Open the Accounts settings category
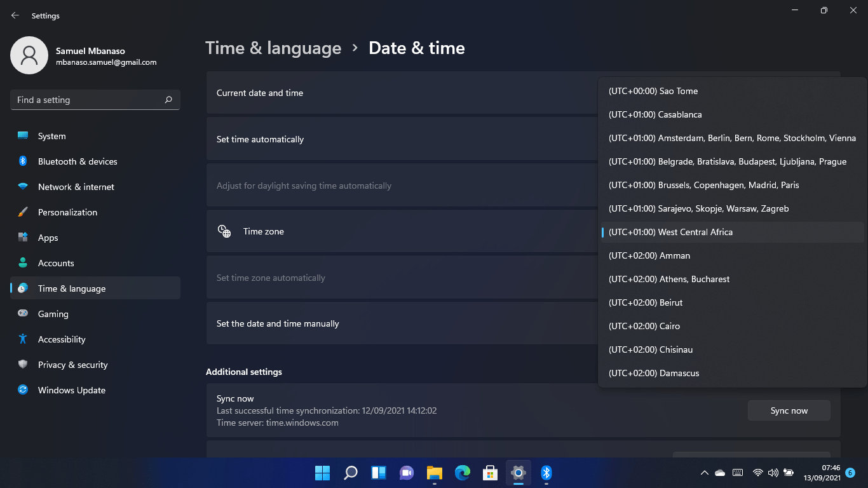 (x=56, y=263)
